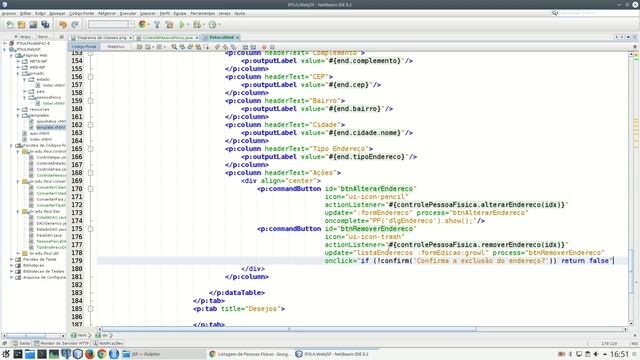Click the volume icon in the system tray
Image resolution: width=640 pixels, height=360 pixels.
coord(596,354)
